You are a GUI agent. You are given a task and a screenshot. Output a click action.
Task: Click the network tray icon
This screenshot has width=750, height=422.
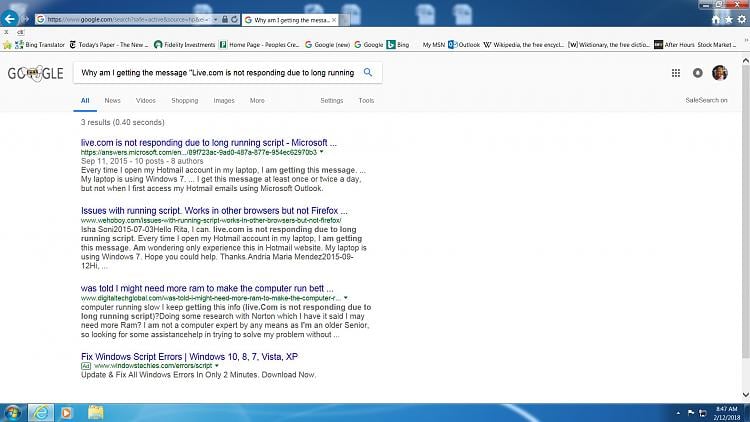click(x=703, y=413)
